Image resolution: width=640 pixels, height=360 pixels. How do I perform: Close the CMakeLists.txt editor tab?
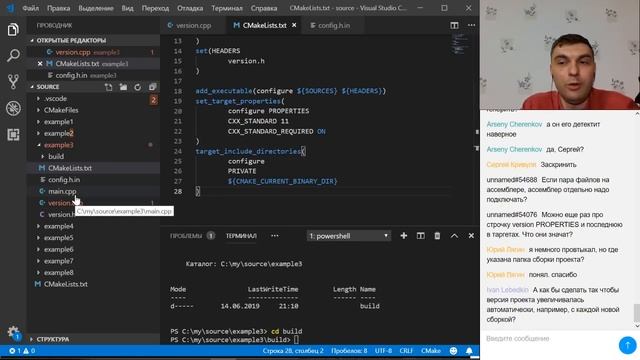pyautogui.click(x=294, y=25)
